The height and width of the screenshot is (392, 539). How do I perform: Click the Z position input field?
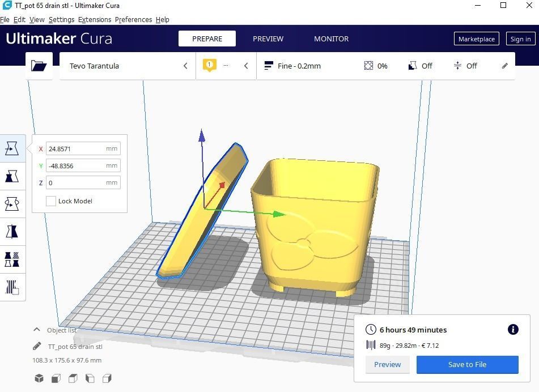pyautogui.click(x=83, y=183)
